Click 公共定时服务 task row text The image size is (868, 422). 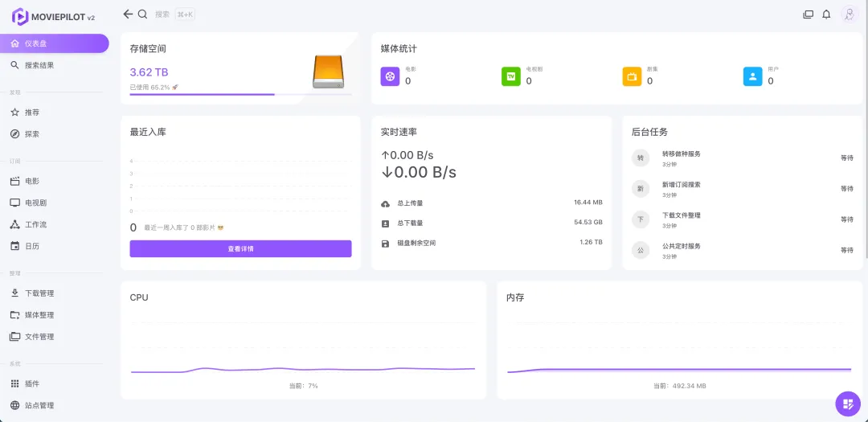(x=682, y=246)
